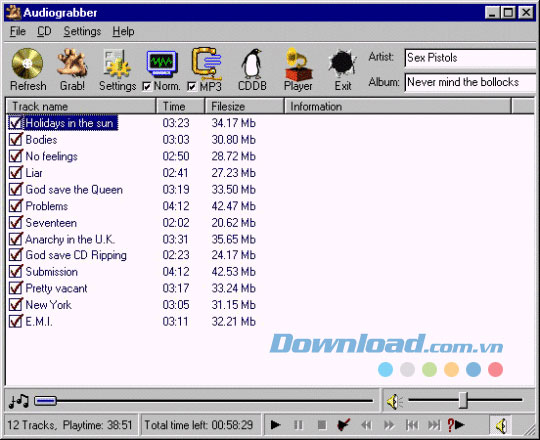Open the Help menu
540x440 pixels.
pos(123,31)
